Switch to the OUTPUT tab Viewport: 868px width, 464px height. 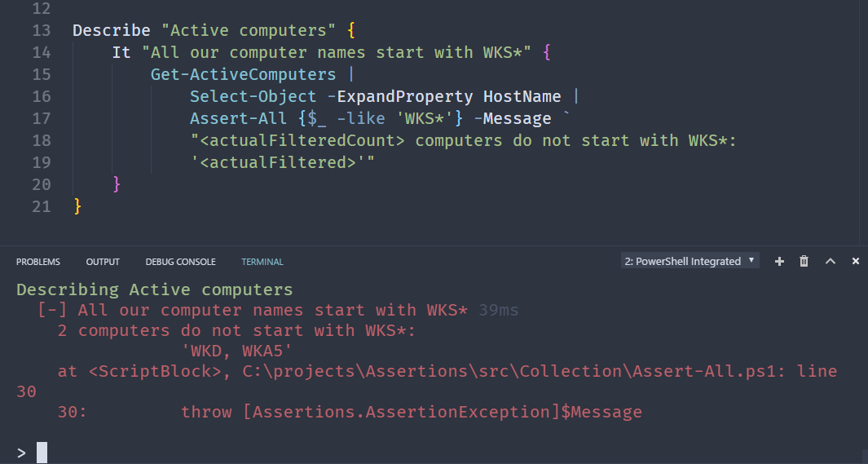click(x=103, y=262)
